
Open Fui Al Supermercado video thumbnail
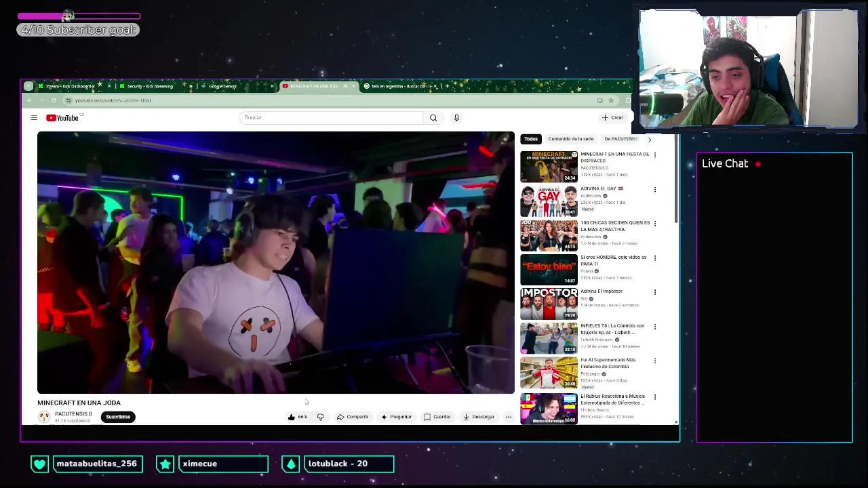(549, 373)
